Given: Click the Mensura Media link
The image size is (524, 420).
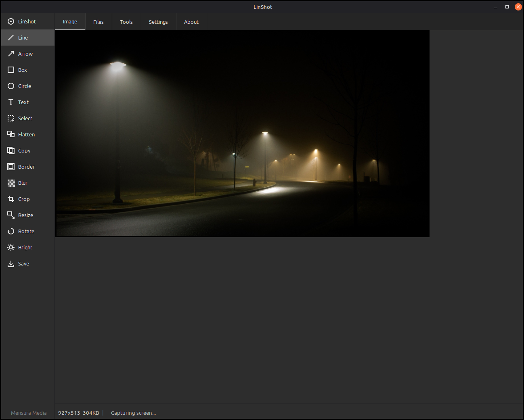Looking at the screenshot, I should 29,413.
